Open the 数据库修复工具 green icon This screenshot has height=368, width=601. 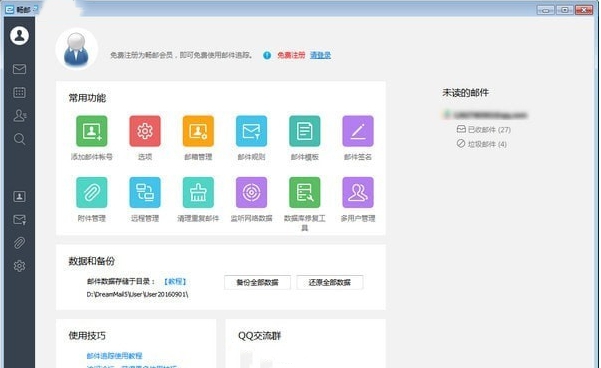point(305,192)
